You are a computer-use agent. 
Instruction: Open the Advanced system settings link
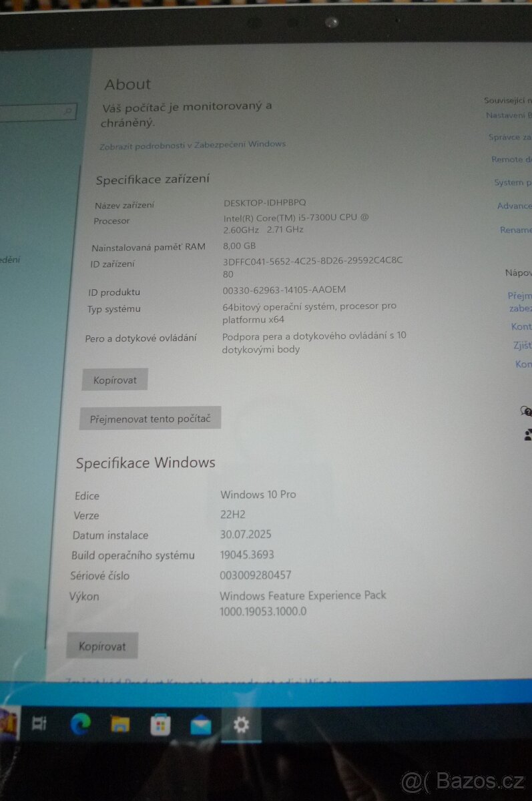point(514,206)
